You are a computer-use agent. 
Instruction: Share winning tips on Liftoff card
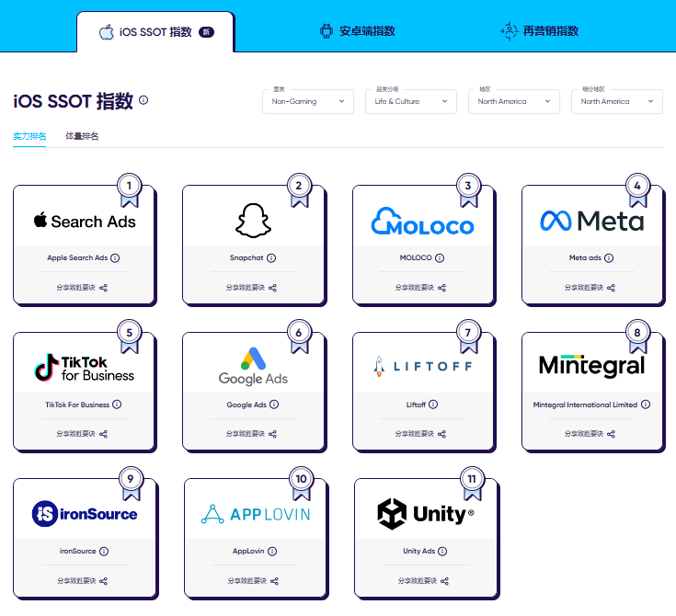coord(421,434)
